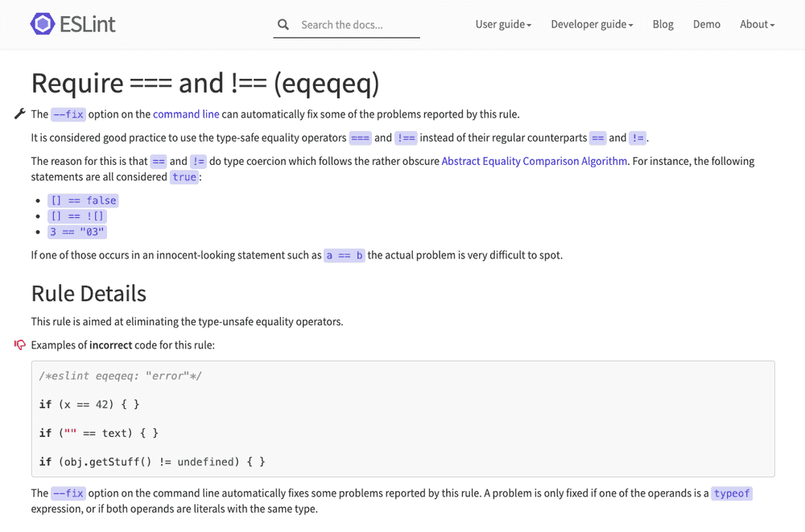Click the !== operator code badge
This screenshot has width=805, height=532.
[x=406, y=137]
